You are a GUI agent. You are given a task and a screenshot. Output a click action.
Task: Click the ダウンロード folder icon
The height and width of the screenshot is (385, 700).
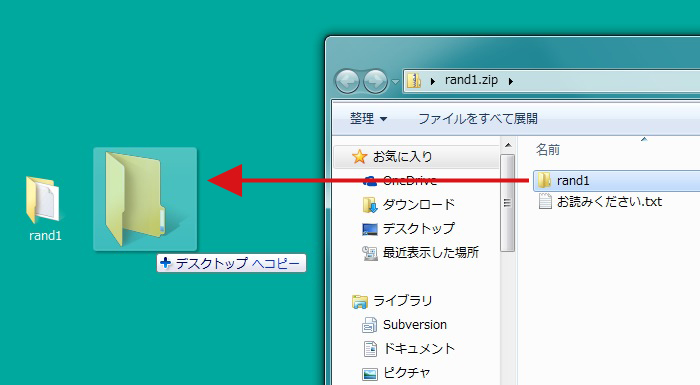pyautogui.click(x=370, y=205)
